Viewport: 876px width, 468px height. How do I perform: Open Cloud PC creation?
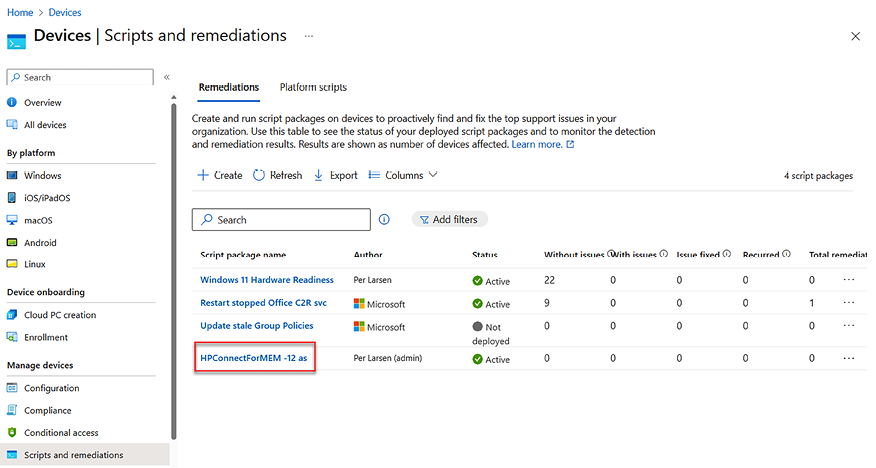click(60, 315)
